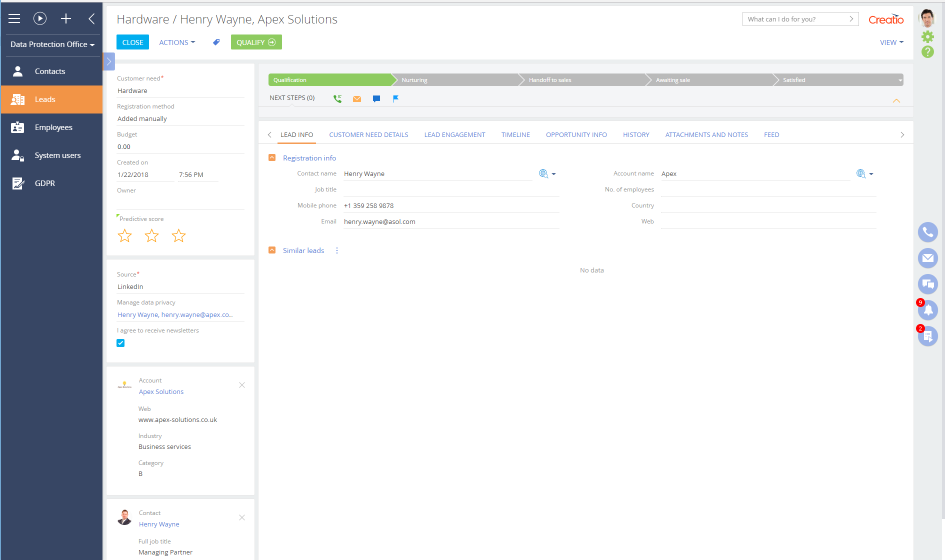
Task: Open notifications bell in right panel
Action: [927, 310]
